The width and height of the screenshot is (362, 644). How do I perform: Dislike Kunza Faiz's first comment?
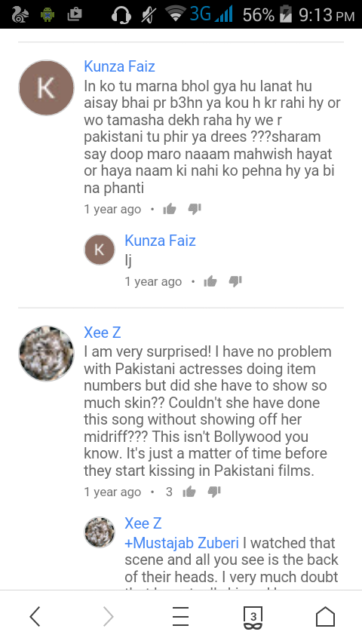pos(195,210)
